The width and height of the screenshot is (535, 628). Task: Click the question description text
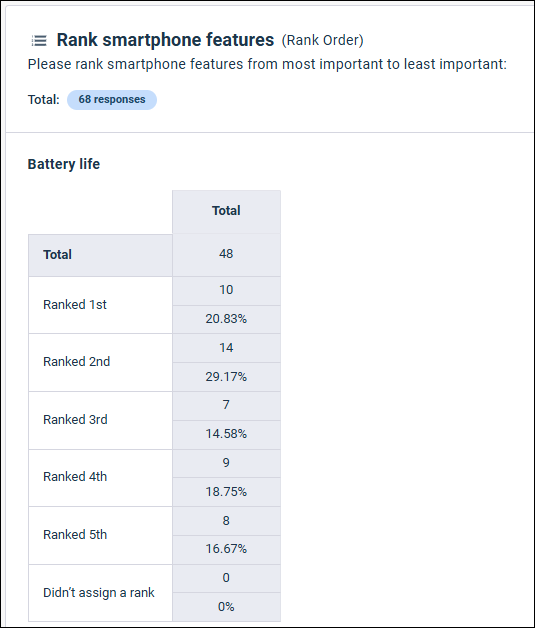(267, 64)
